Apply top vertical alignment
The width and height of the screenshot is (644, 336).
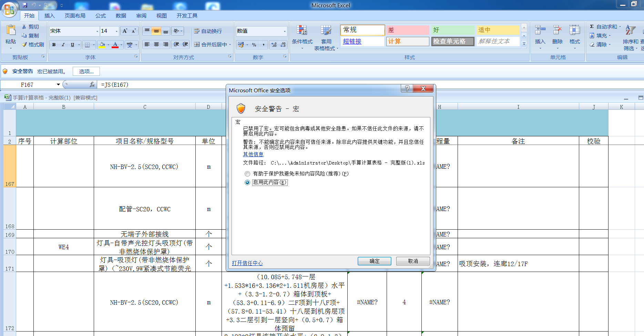[147, 31]
